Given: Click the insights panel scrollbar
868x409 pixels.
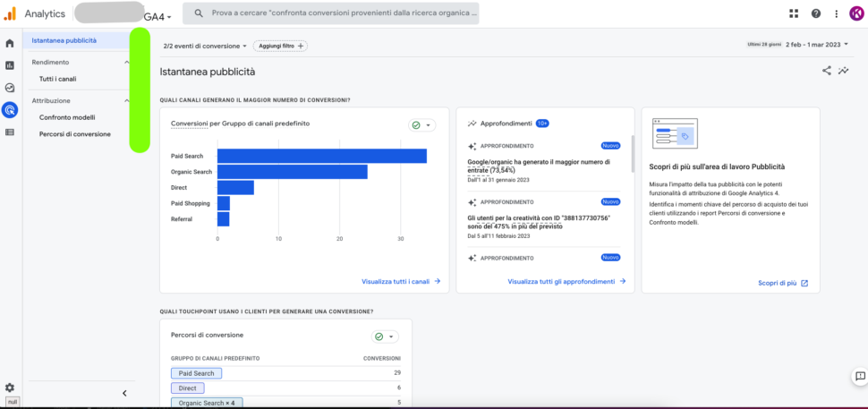Looking at the screenshot, I should click(x=633, y=153).
